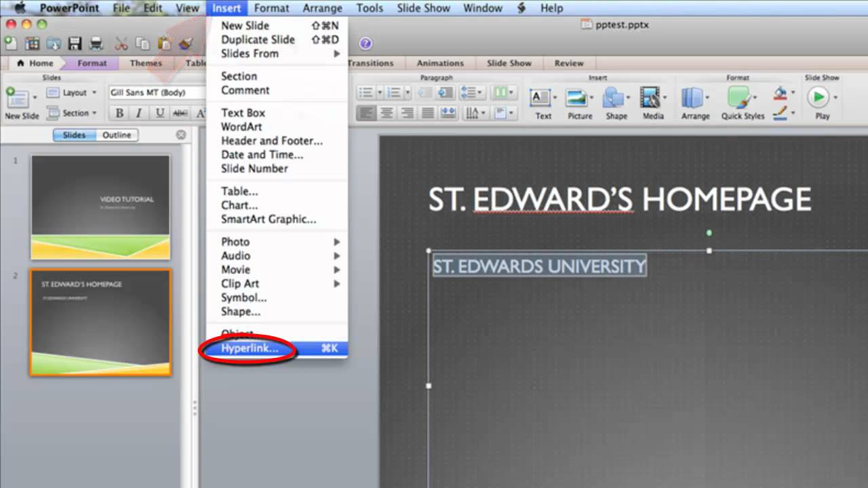Click the Paste clipboard icon
The height and width of the screenshot is (488, 868).
(164, 44)
